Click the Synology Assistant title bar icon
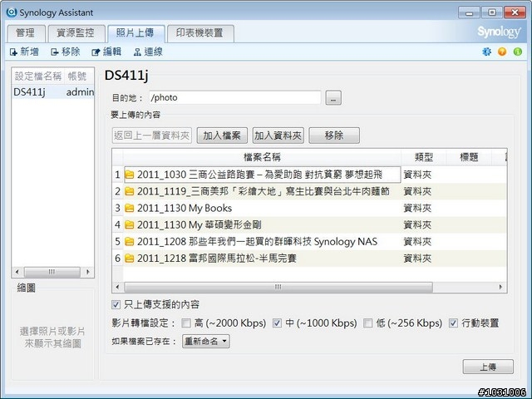Viewport: 532px width, 399px height. 12,12
